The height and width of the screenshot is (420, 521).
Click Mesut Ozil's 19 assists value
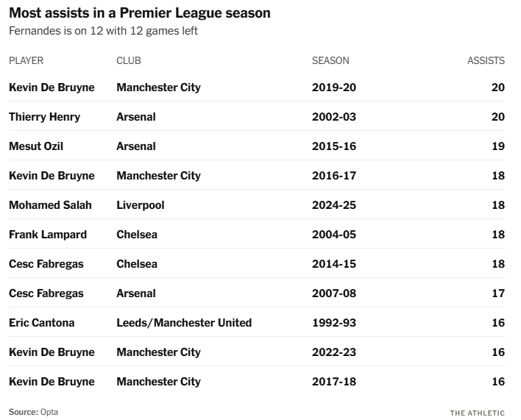(497, 146)
